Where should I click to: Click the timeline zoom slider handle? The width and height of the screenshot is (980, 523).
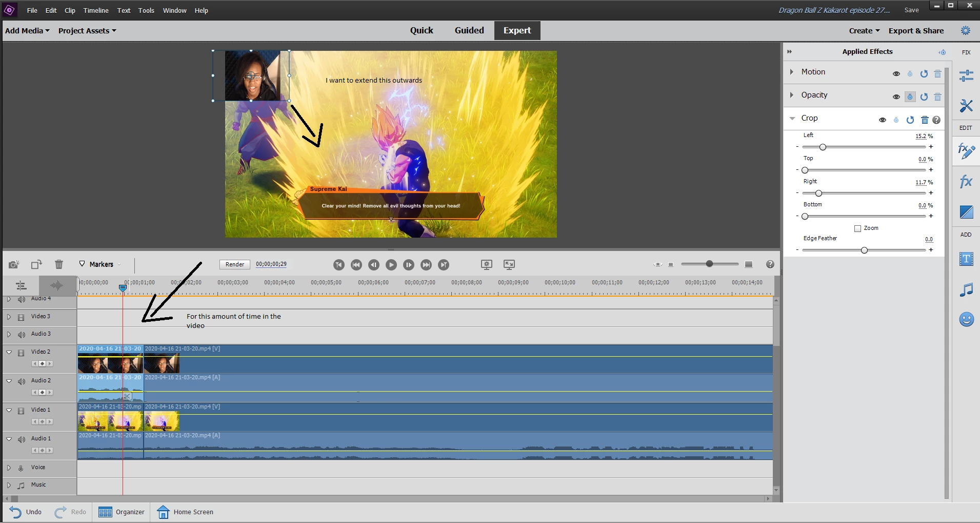(709, 264)
